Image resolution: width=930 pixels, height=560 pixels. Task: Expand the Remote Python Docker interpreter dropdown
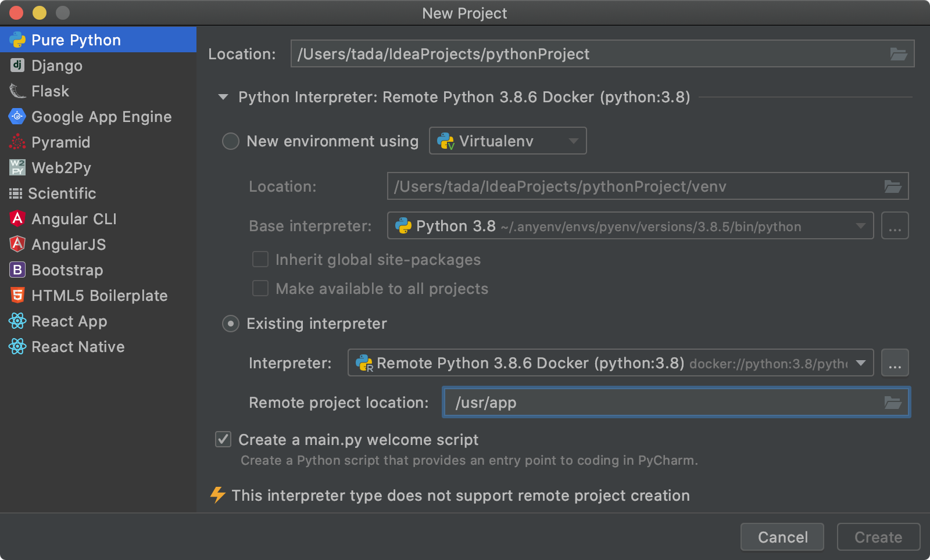(x=610, y=363)
